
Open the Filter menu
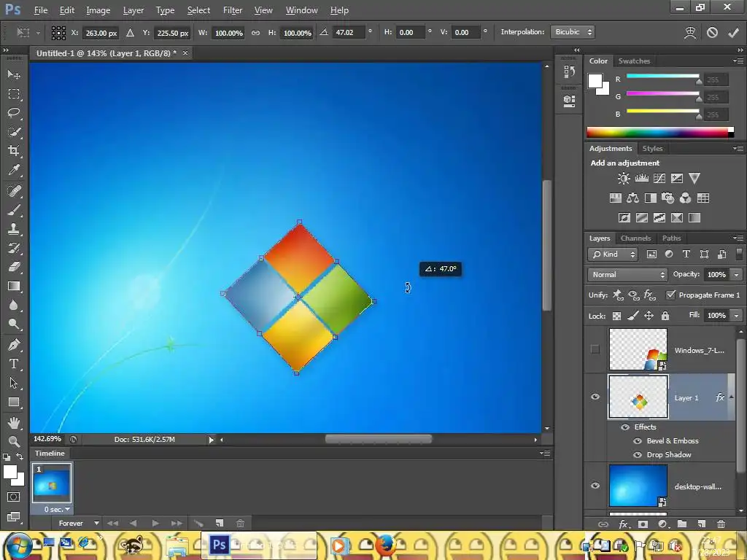[233, 10]
